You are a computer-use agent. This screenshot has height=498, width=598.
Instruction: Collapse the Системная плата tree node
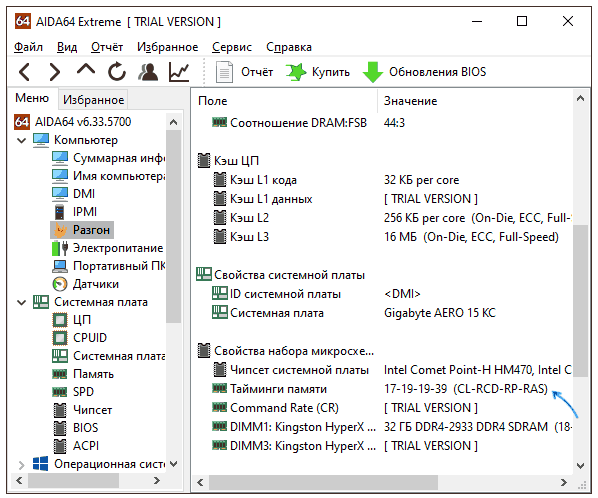point(22,302)
